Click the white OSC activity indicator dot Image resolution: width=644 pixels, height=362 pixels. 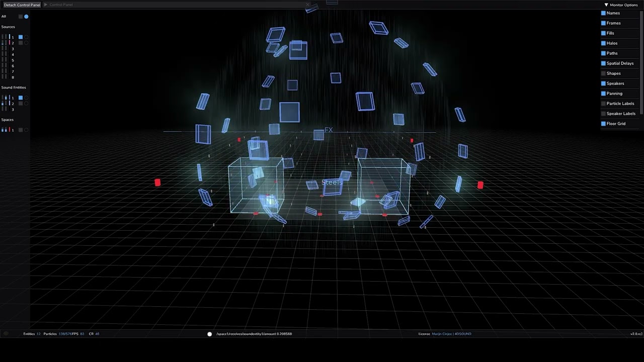[x=210, y=334]
